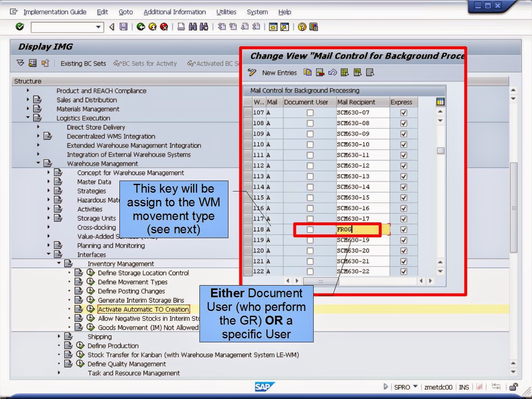The height and width of the screenshot is (399, 532).
Task: Click the Help question mark icon
Action: click(x=302, y=27)
